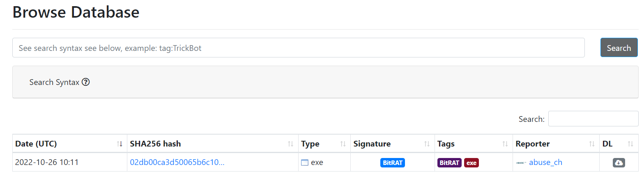
Task: Click the download sample cloud icon
Action: pyautogui.click(x=619, y=163)
